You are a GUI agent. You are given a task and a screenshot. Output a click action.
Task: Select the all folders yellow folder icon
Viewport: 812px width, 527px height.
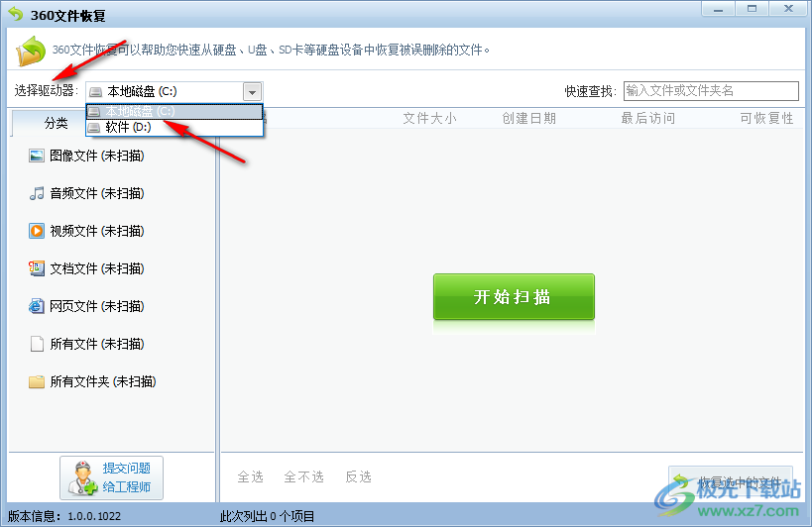pos(37,381)
